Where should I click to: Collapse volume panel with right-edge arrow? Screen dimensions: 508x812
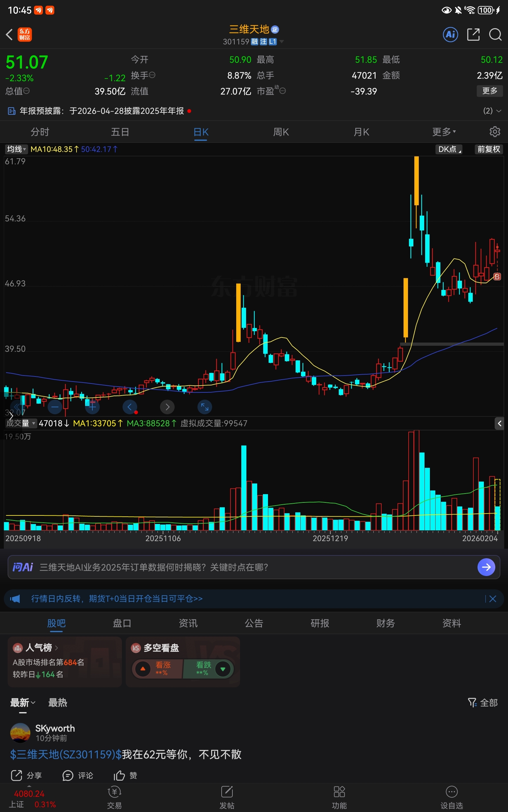[500, 423]
